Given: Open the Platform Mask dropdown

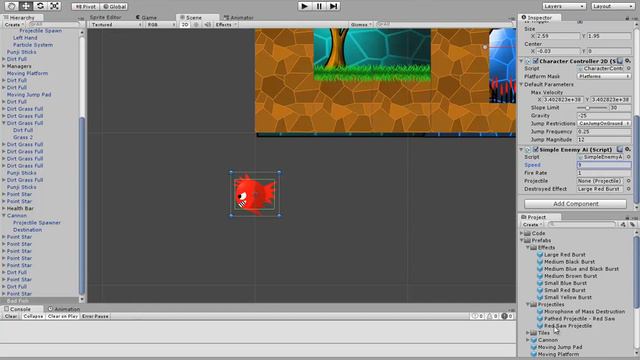Looking at the screenshot, I should [604, 76].
